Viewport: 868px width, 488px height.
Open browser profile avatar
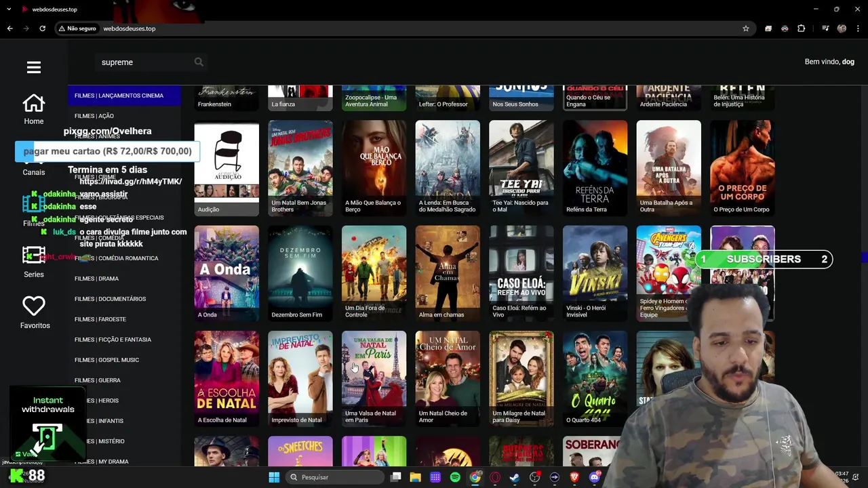point(842,28)
